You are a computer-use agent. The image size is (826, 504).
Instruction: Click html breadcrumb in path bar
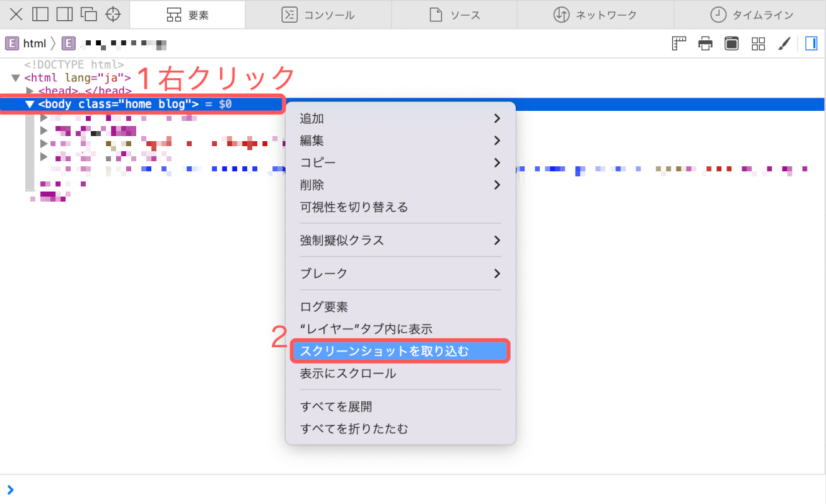pos(26,43)
